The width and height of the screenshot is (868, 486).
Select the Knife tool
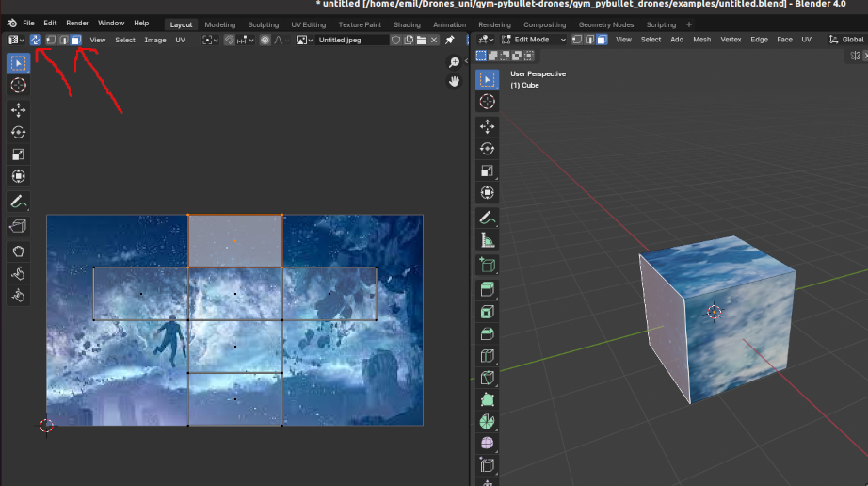(x=487, y=378)
